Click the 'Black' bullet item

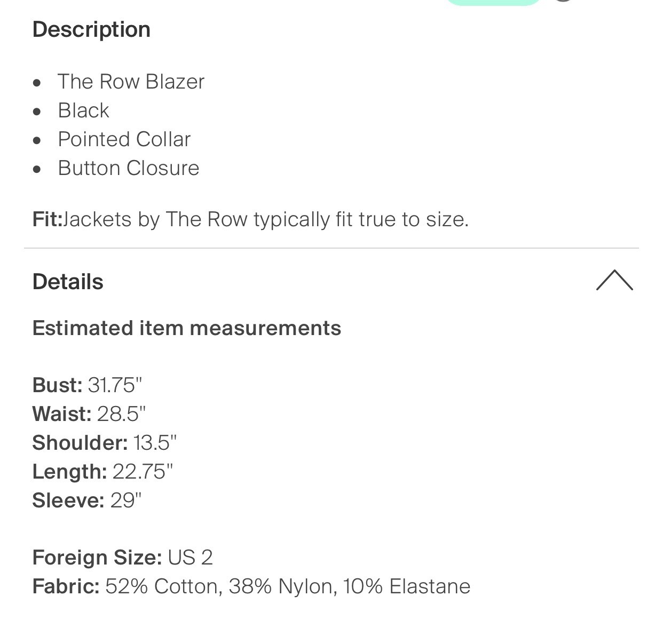(83, 110)
